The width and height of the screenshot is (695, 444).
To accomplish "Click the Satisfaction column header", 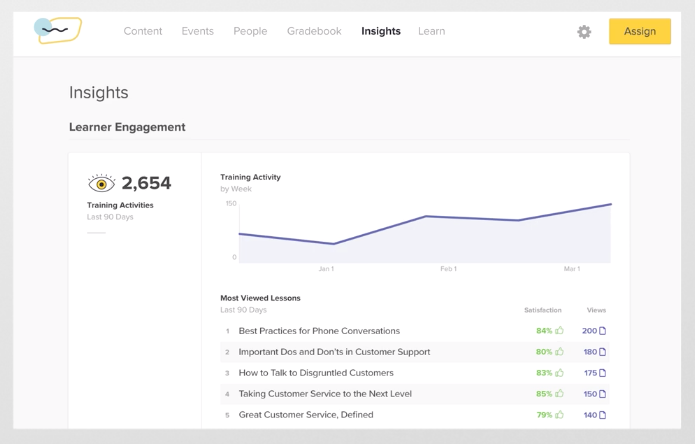I will tap(543, 310).
